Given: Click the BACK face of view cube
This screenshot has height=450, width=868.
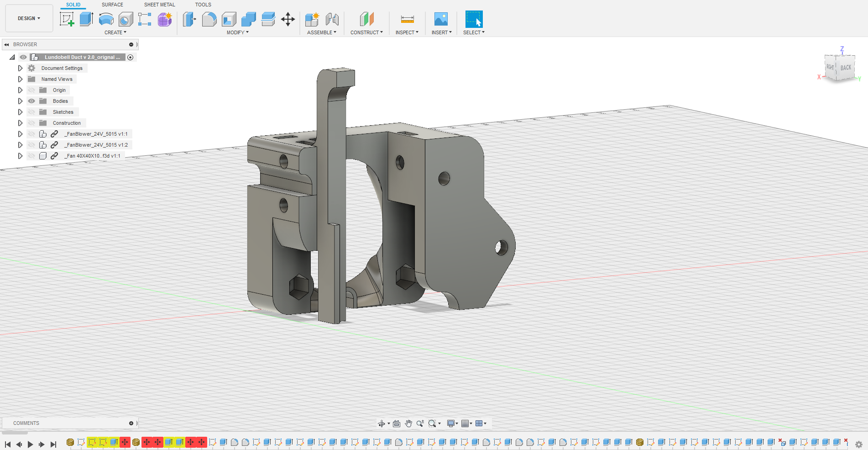Looking at the screenshot, I should pyautogui.click(x=846, y=68).
